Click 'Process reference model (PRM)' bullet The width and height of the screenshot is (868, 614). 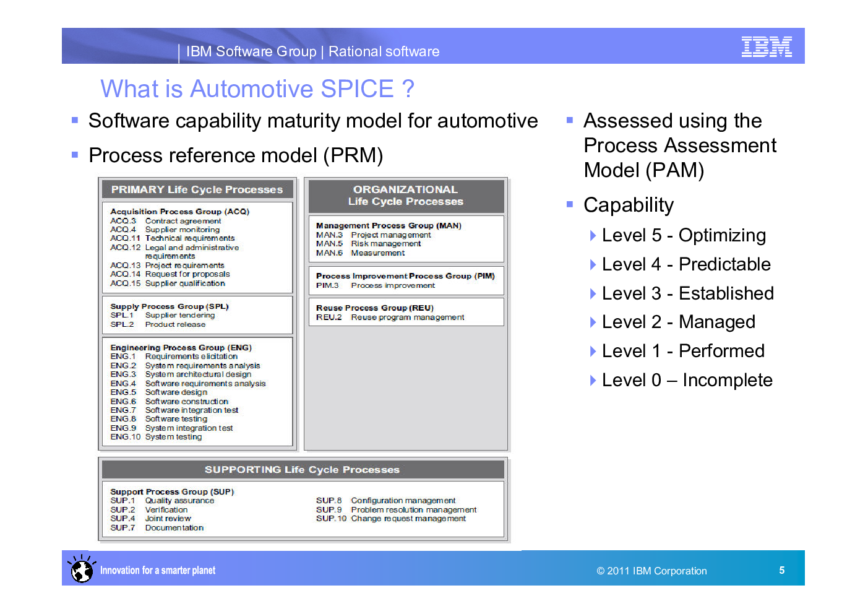click(x=236, y=155)
